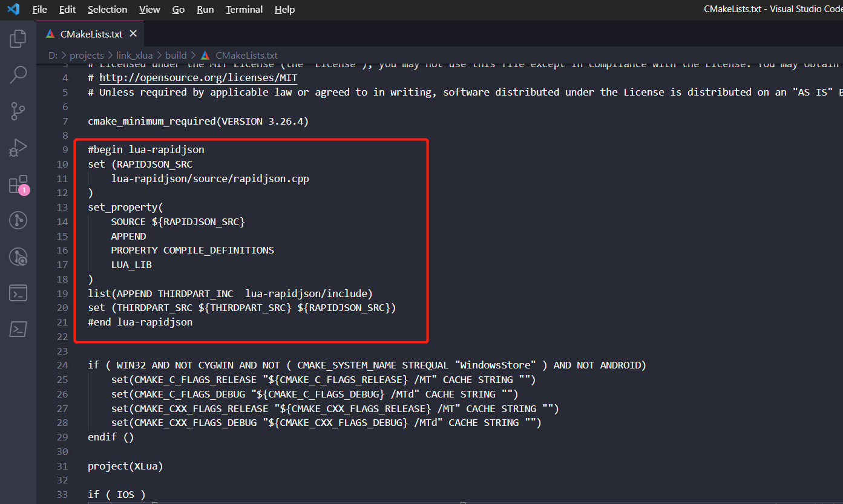
Task: Click line number 24 in the gutter
Action: coord(62,365)
